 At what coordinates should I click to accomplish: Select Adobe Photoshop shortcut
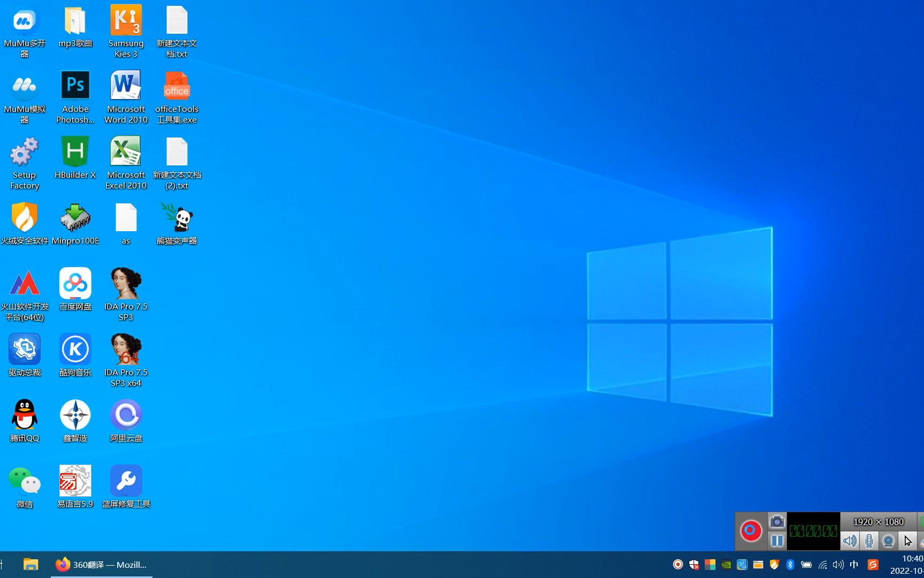[75, 97]
